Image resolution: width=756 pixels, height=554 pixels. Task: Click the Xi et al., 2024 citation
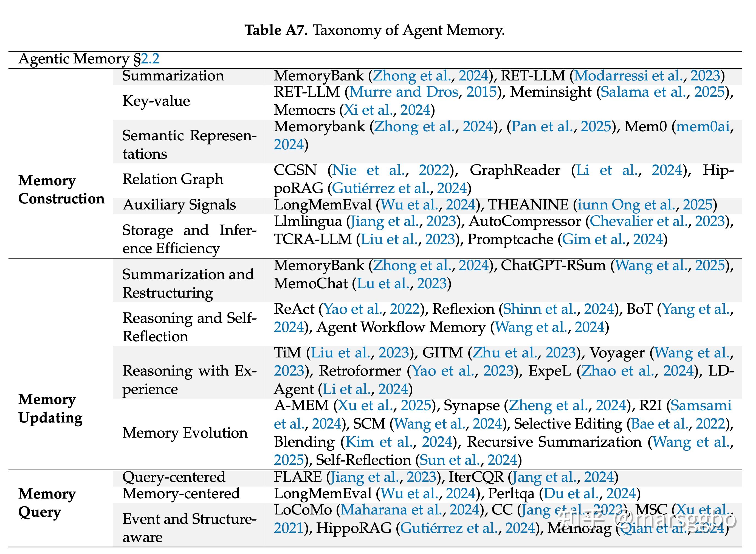387,110
